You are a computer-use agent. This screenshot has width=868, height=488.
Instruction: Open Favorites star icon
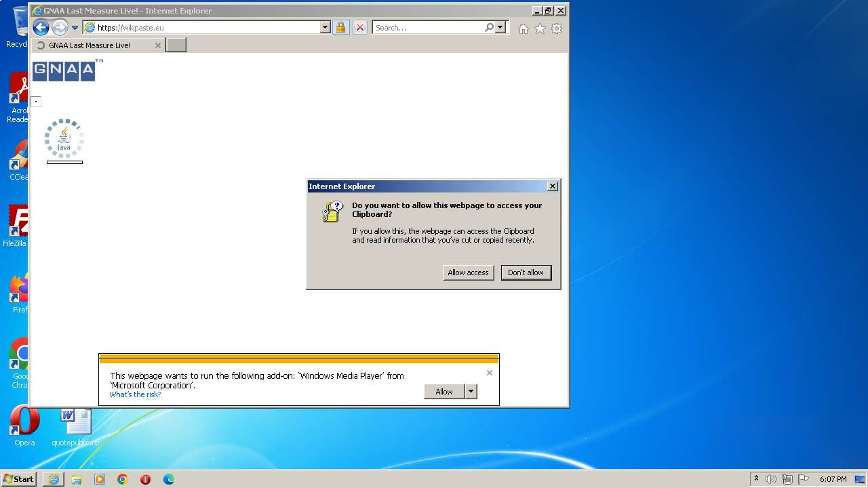pyautogui.click(x=540, y=28)
